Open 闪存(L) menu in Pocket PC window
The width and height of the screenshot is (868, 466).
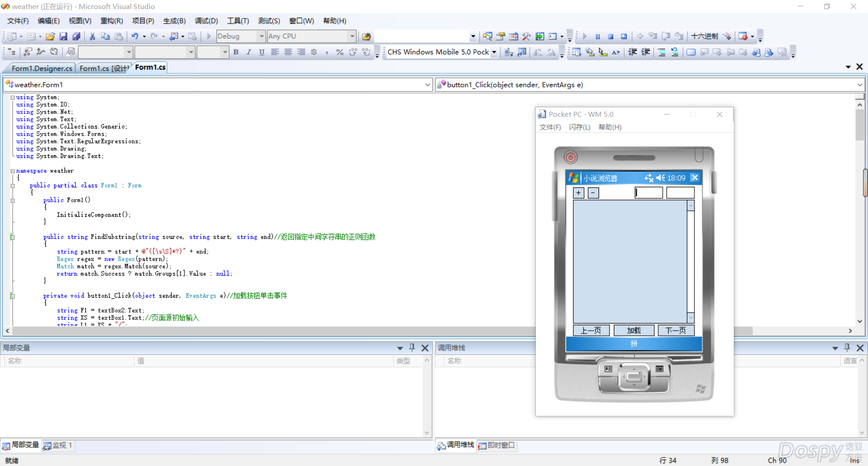(580, 127)
